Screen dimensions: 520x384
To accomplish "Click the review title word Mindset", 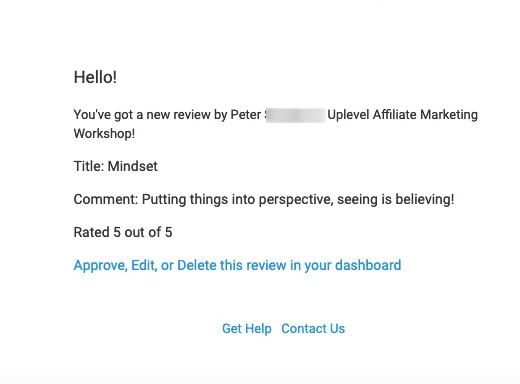I will (x=133, y=166).
